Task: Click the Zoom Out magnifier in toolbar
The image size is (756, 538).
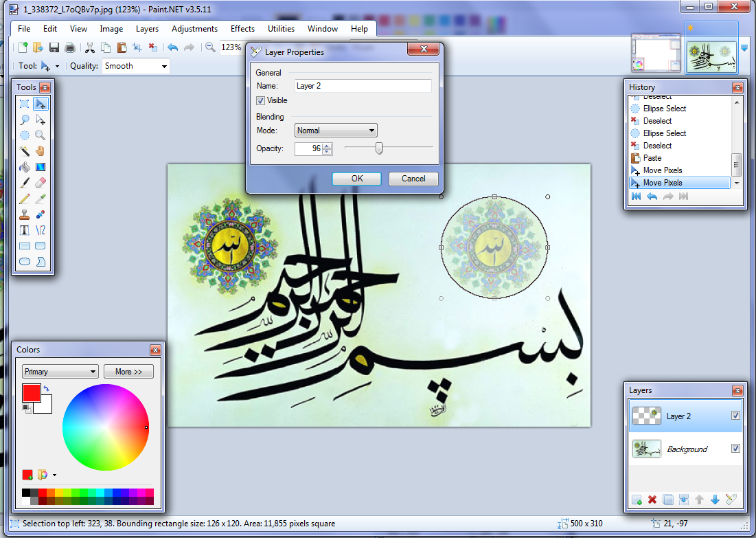Action: pyautogui.click(x=210, y=47)
